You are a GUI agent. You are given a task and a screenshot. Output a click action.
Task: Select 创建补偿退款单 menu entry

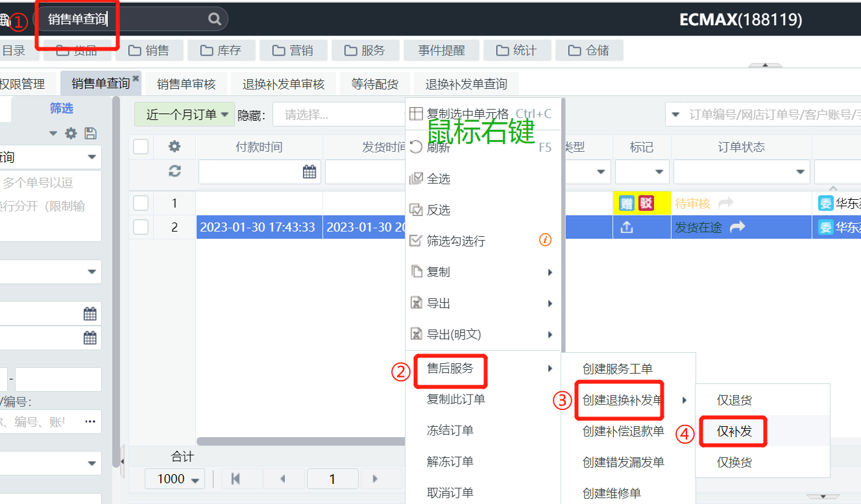[624, 431]
